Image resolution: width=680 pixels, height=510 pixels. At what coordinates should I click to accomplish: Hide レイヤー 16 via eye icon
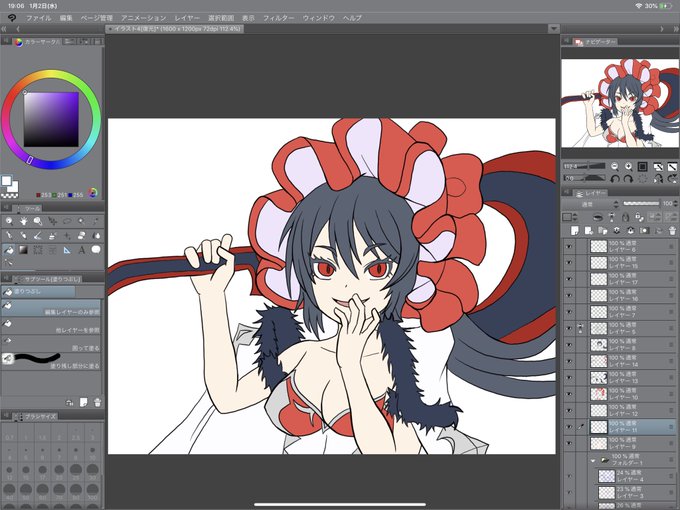(569, 296)
